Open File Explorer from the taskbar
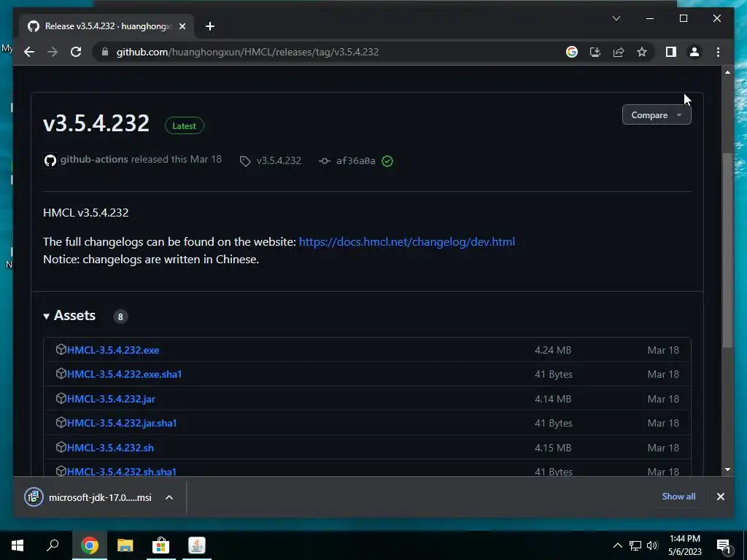 pos(125,545)
